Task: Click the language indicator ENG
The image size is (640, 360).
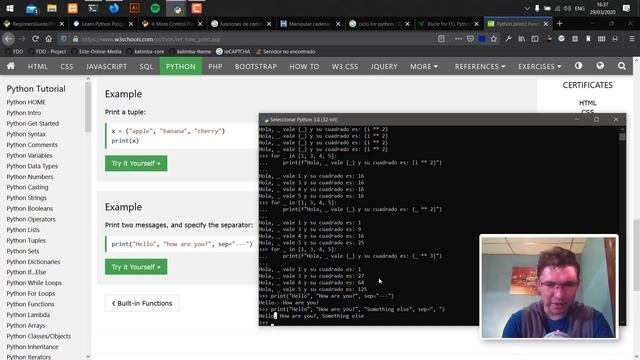Action: pos(580,8)
